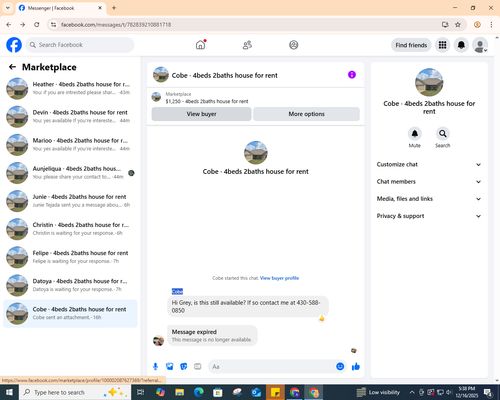Viewport: 500px width, 400px height.
Task: Open Microsoft Edge from the taskbar
Action: [x=199, y=392]
